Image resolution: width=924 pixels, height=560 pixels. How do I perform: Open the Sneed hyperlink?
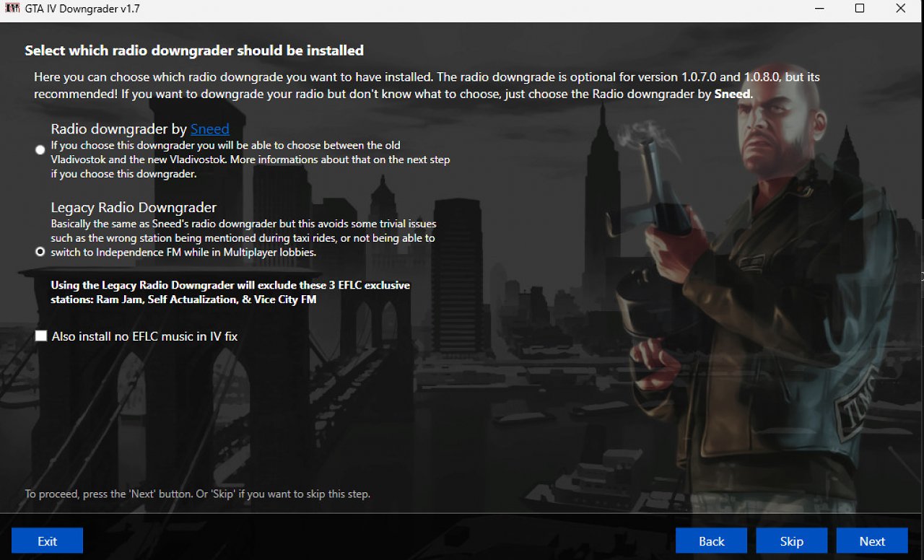click(x=209, y=129)
